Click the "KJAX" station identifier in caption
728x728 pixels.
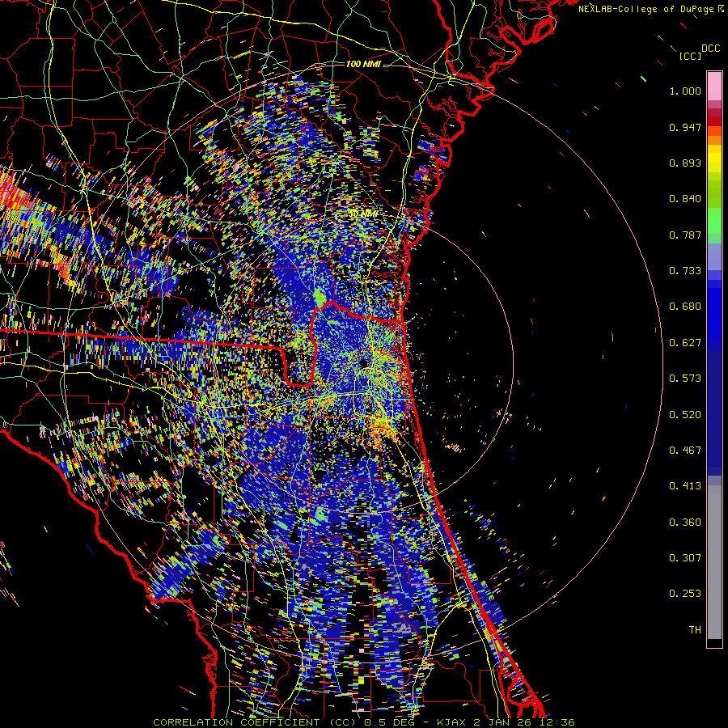coord(453,722)
